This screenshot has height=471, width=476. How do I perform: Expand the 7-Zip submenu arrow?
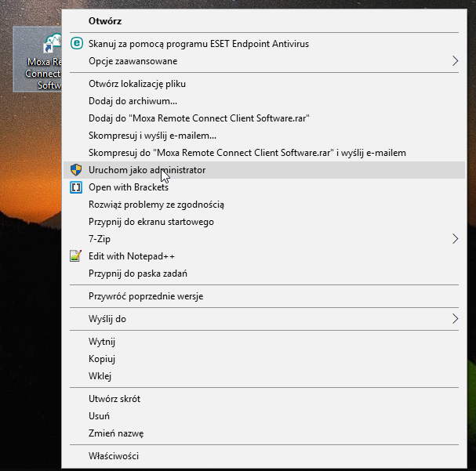[456, 239]
